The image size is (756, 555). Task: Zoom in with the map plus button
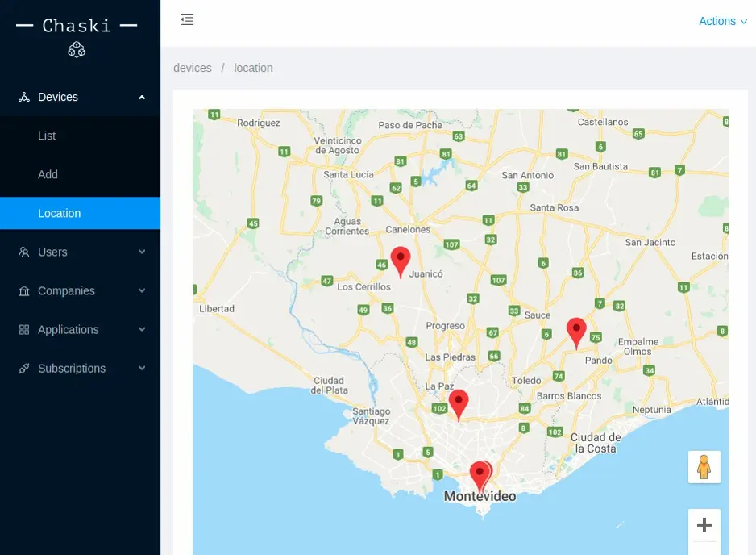pos(704,525)
